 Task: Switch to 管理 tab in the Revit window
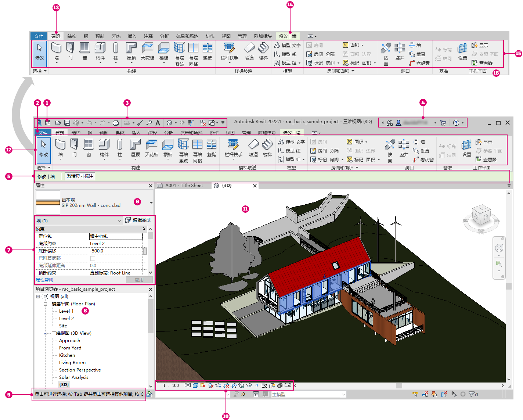pos(246,133)
